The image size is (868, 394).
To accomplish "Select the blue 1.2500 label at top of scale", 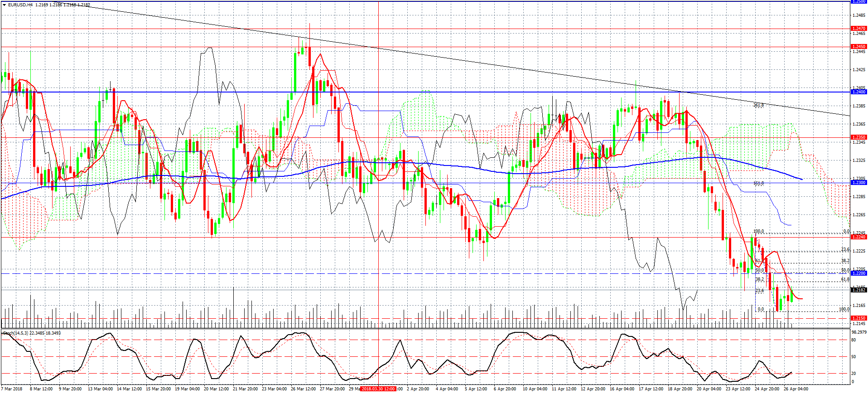I will [x=858, y=2].
